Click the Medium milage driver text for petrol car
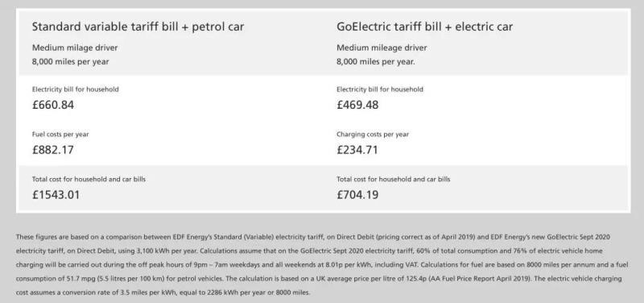644x303 pixels. pyautogui.click(x=75, y=48)
